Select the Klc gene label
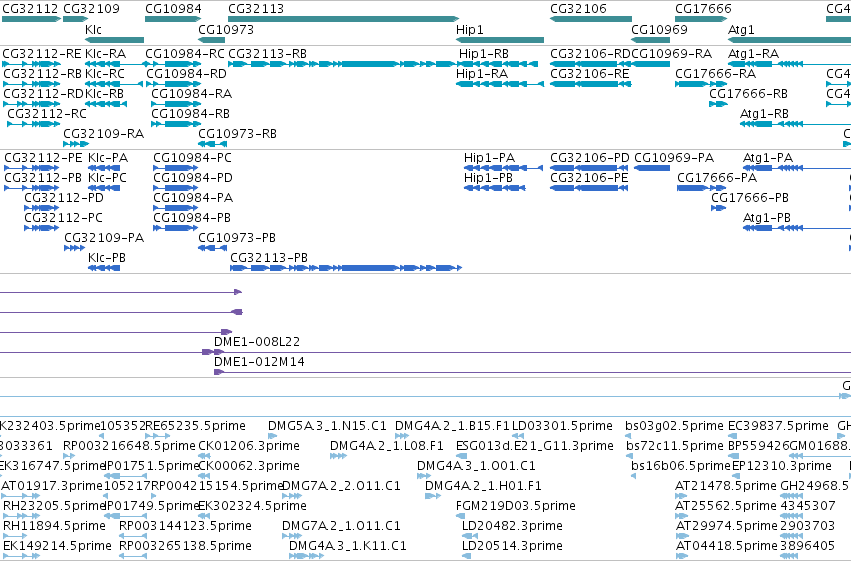 [93, 30]
